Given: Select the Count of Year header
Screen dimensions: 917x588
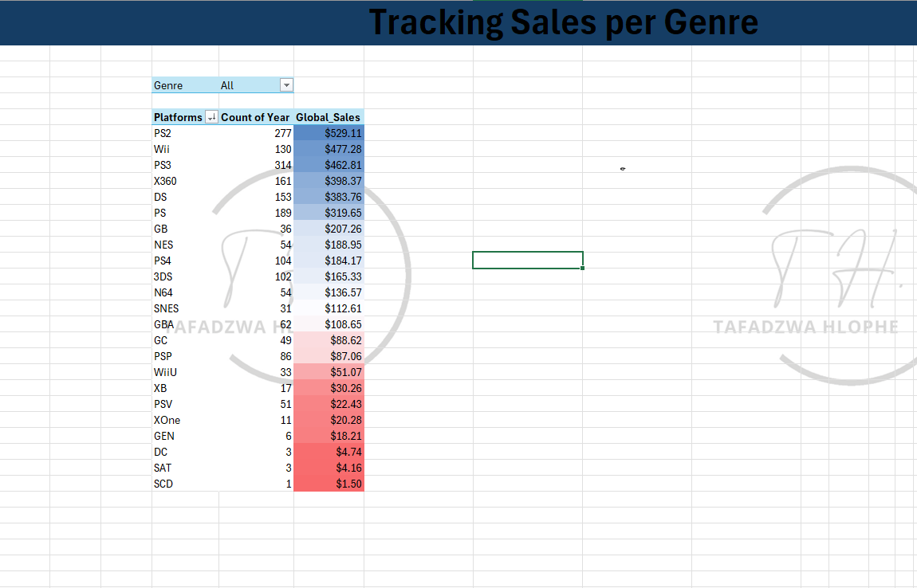Looking at the screenshot, I should (x=255, y=117).
